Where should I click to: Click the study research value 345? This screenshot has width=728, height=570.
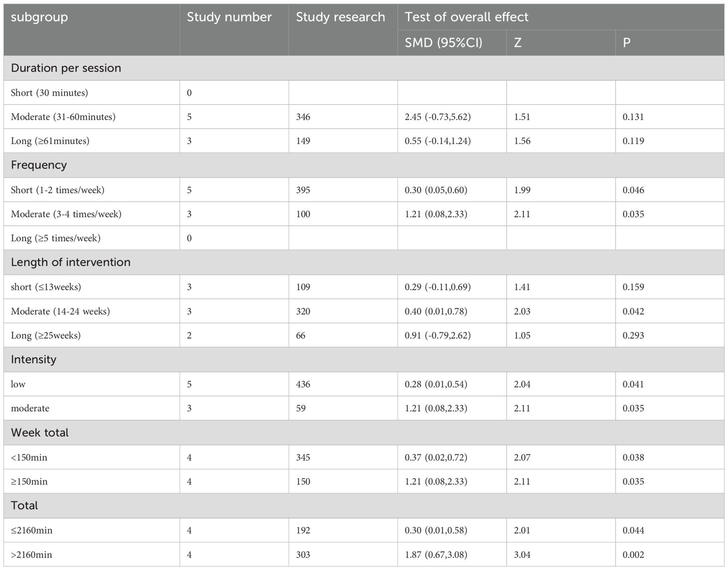[303, 458]
